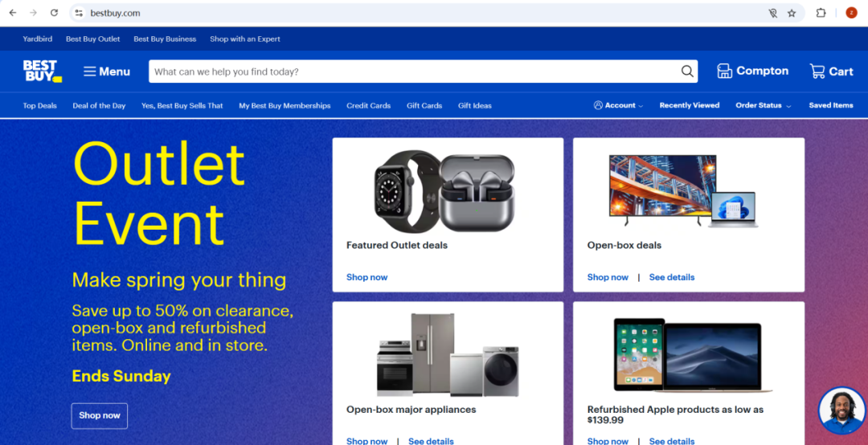Expand the Account dropdown
This screenshot has width=868, height=445.
tap(618, 105)
